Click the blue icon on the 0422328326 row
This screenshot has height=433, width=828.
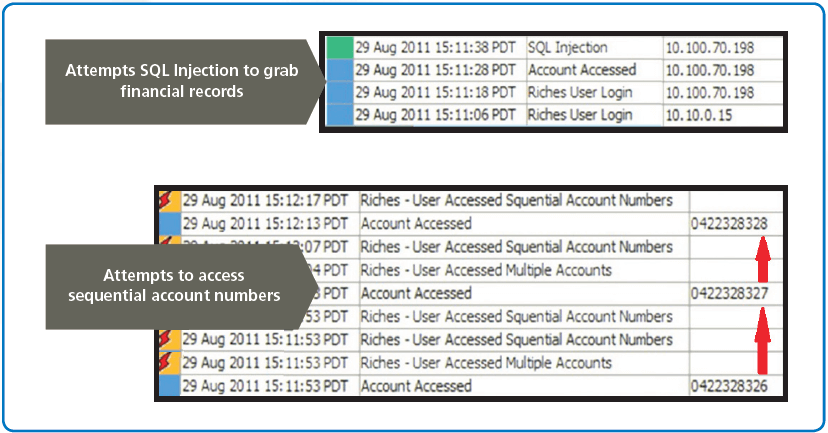(x=168, y=386)
